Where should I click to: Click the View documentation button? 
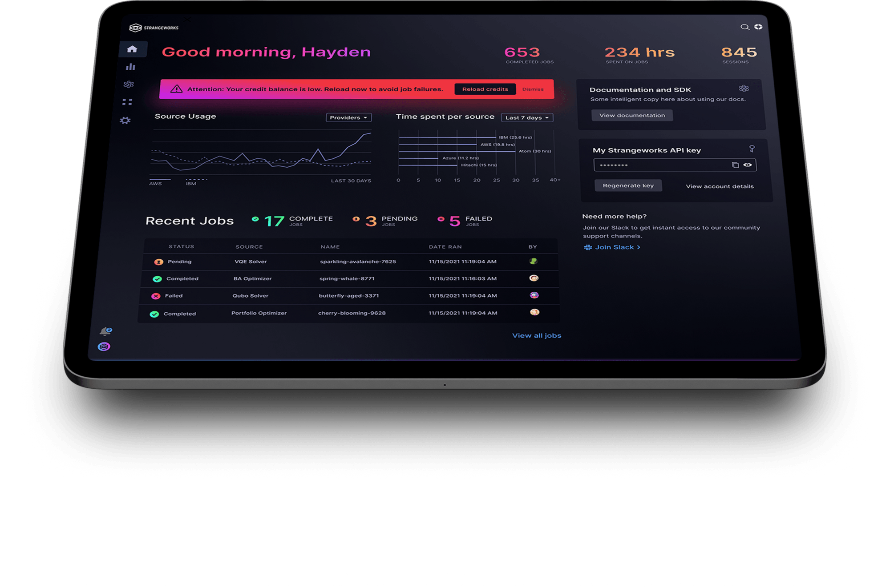coord(632,116)
